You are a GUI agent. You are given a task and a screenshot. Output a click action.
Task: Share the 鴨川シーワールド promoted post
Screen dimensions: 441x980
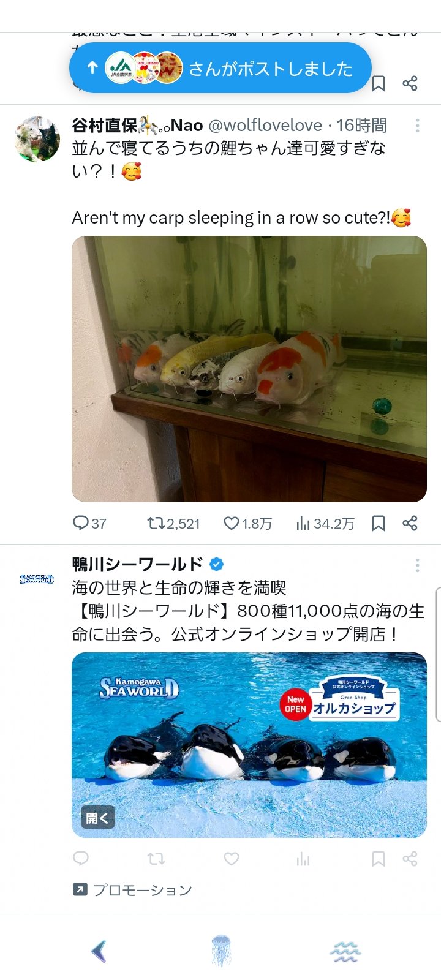tap(410, 859)
